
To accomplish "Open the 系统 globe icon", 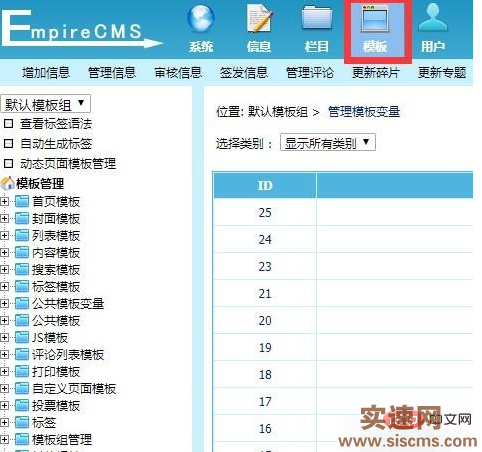I will coord(200,19).
